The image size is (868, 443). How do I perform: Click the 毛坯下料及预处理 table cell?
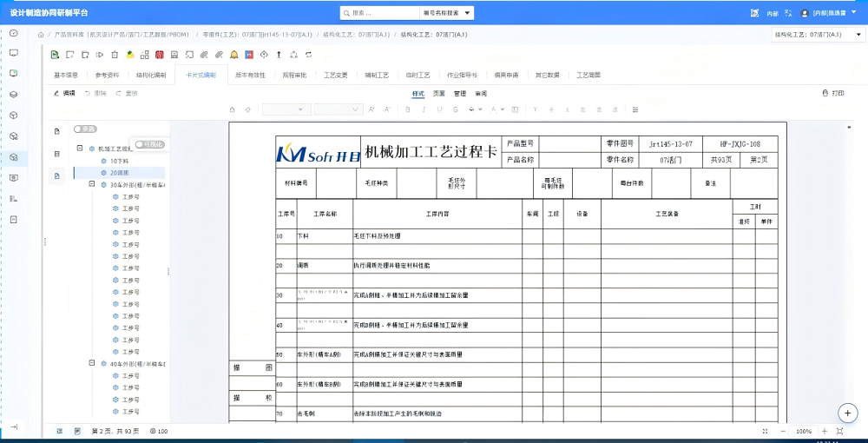coord(437,236)
